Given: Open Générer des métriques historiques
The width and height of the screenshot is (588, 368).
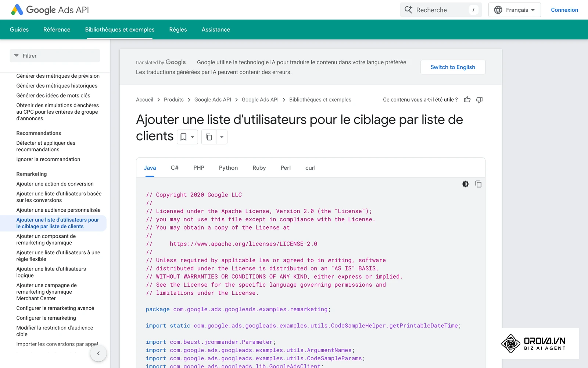Looking at the screenshot, I should pos(57,86).
